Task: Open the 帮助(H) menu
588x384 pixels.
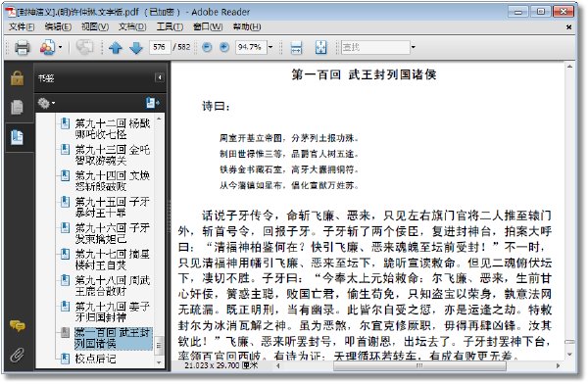Action: pyautogui.click(x=247, y=26)
